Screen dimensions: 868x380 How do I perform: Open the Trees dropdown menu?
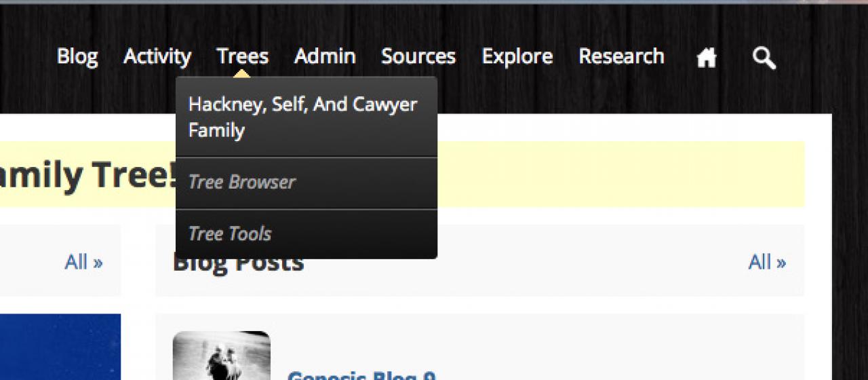[x=243, y=56]
